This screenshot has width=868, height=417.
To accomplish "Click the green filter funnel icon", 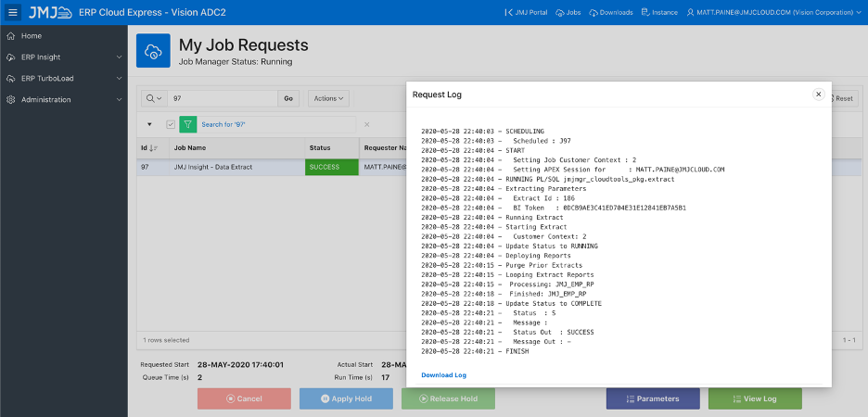I will point(188,124).
